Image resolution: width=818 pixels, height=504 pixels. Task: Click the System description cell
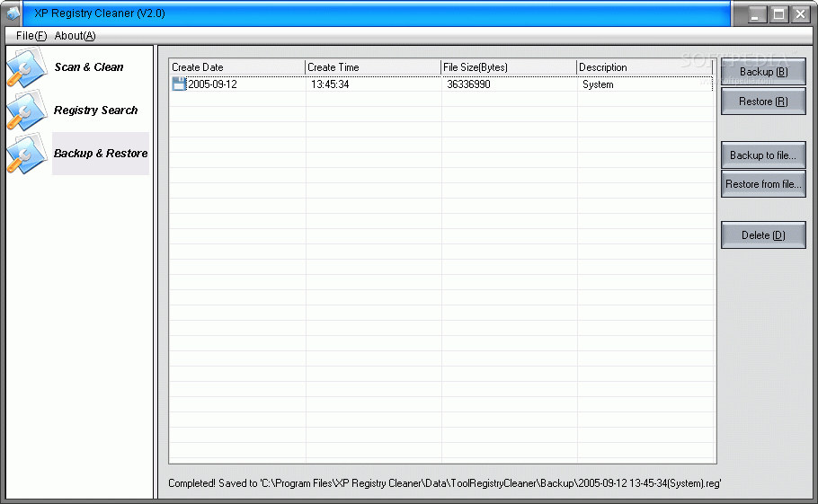tap(598, 84)
